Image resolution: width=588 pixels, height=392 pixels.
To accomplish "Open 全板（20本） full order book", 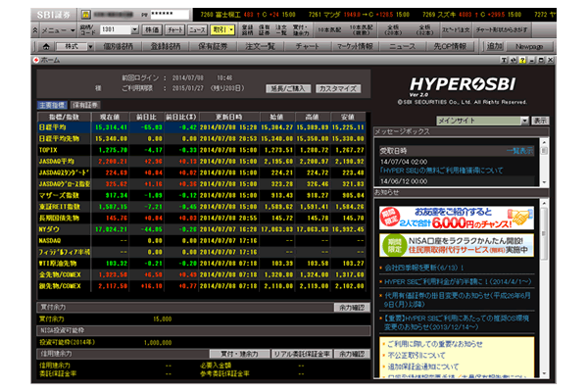I will (x=393, y=29).
